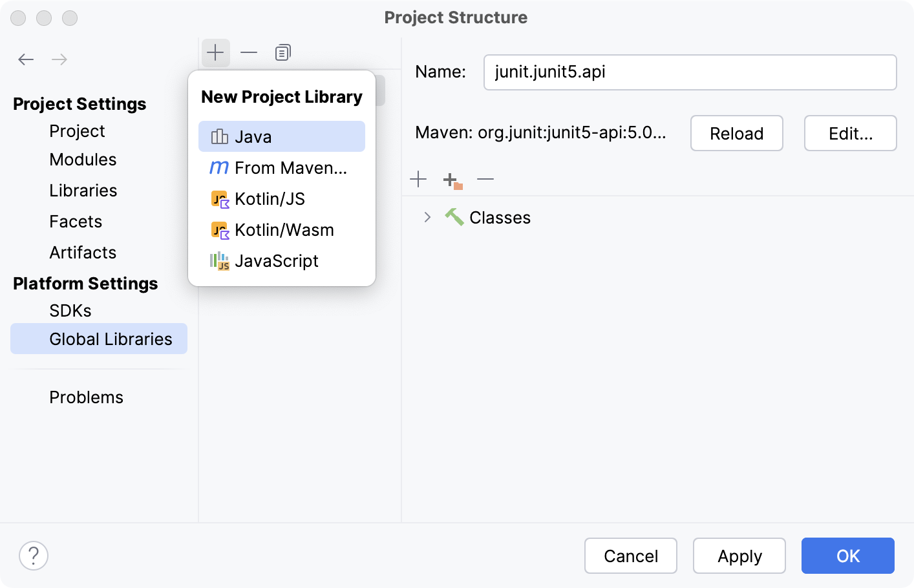Screen dimensions: 914x588
Task: Expand the Classes tree node
Action: (427, 218)
